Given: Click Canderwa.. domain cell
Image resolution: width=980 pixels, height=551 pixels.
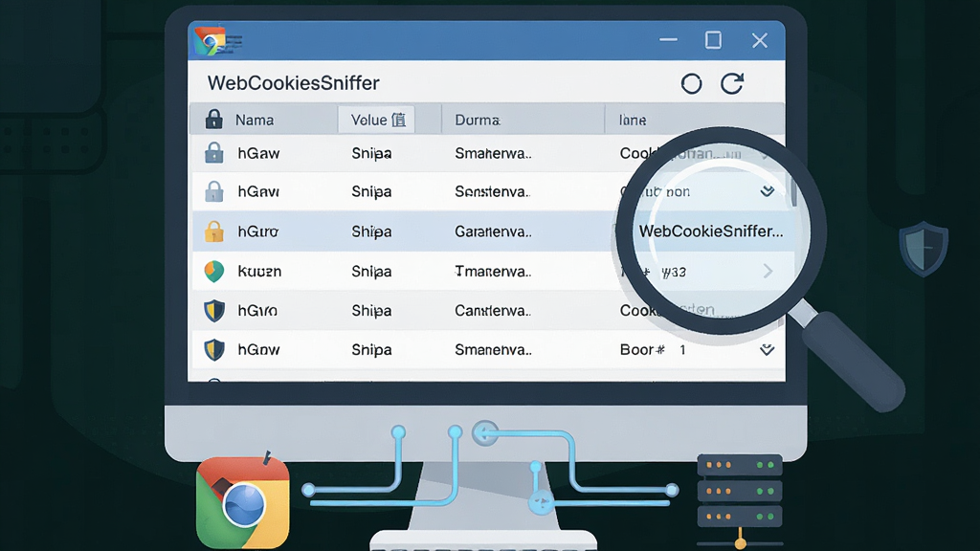Looking at the screenshot, I should point(493,311).
